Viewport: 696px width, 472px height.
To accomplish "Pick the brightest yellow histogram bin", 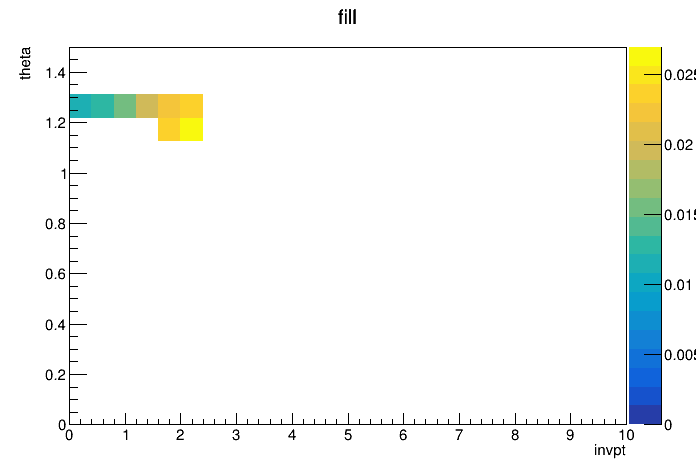I will (x=191, y=129).
